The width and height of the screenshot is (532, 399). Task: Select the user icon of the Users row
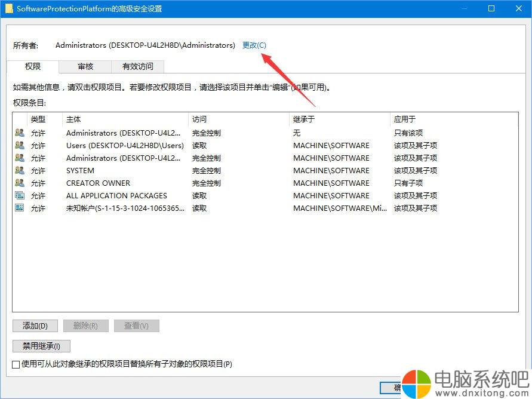tap(20, 145)
